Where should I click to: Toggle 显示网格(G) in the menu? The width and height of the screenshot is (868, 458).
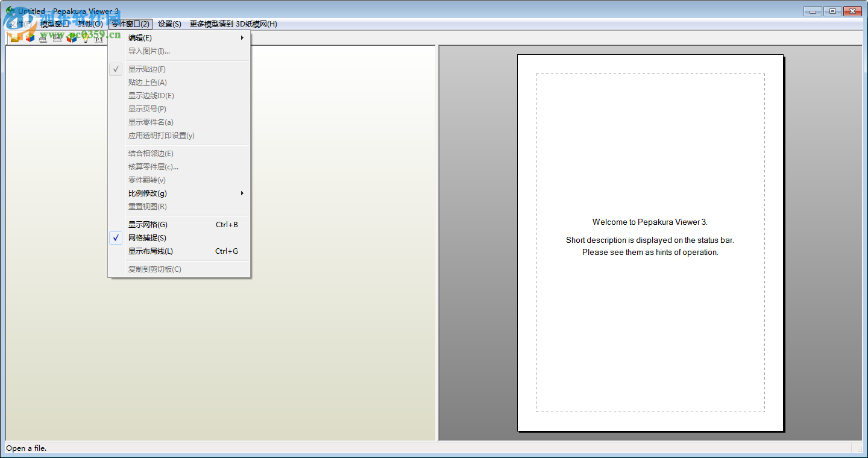179,225
